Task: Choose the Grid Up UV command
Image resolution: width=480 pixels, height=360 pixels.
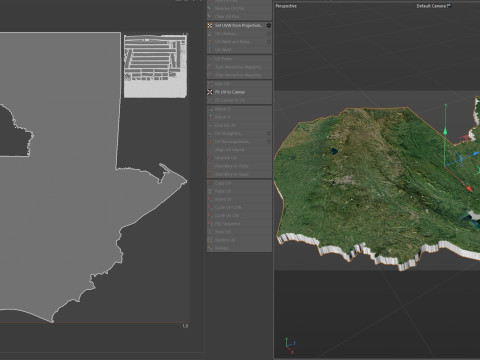Action: click(x=239, y=125)
